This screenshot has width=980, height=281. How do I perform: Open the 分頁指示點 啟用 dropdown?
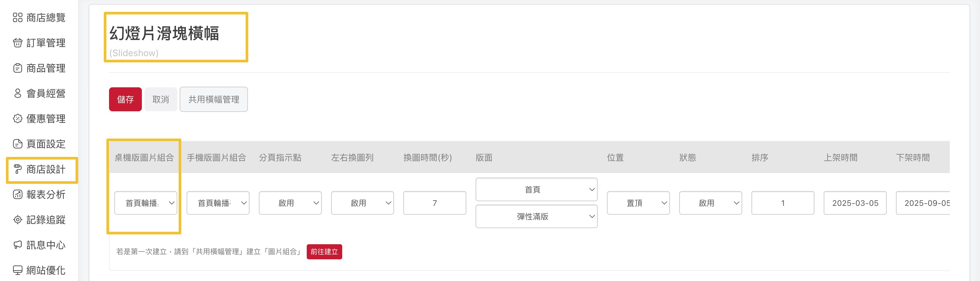point(290,203)
